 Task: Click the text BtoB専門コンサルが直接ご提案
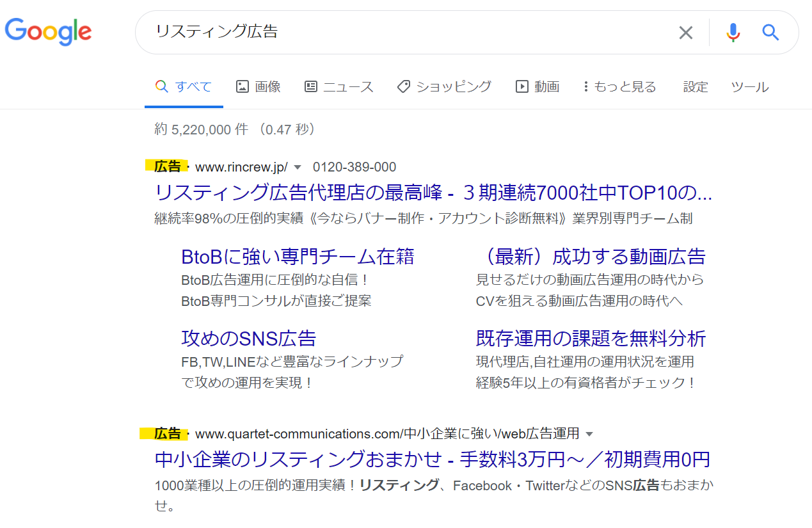(x=276, y=301)
